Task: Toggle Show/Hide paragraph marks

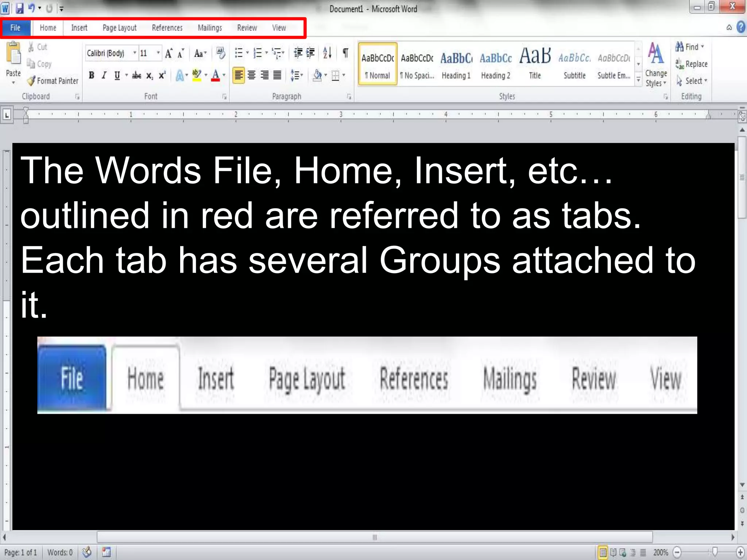Action: pos(345,53)
